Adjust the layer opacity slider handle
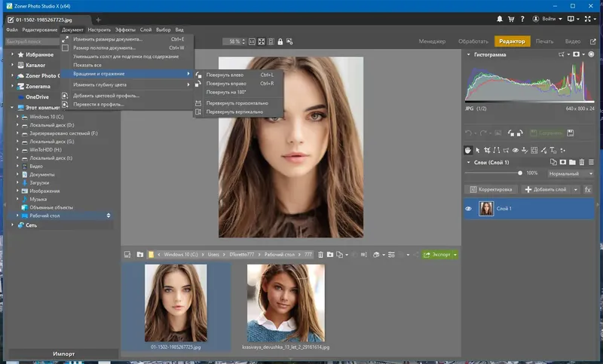 point(520,173)
